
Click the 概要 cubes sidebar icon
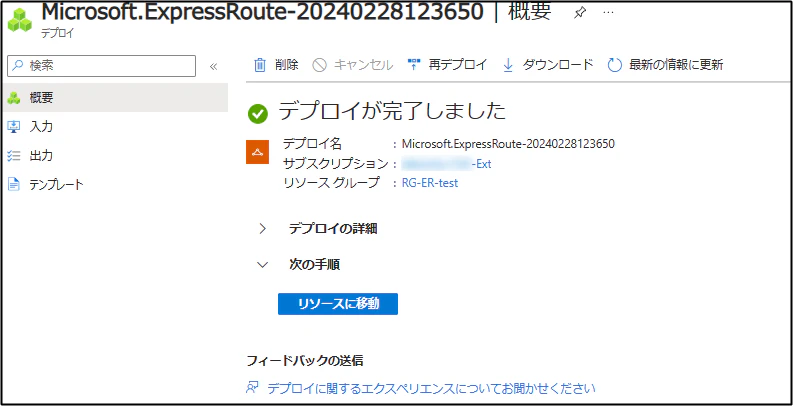pyautogui.click(x=14, y=98)
